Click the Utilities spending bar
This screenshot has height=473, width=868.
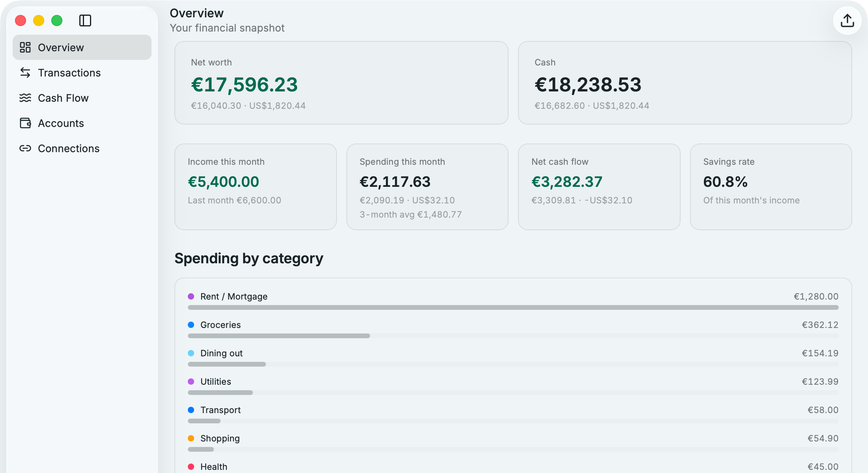tap(513, 393)
